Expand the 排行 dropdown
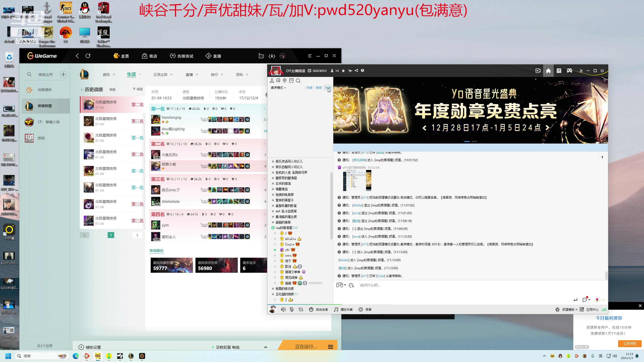 click(x=217, y=75)
